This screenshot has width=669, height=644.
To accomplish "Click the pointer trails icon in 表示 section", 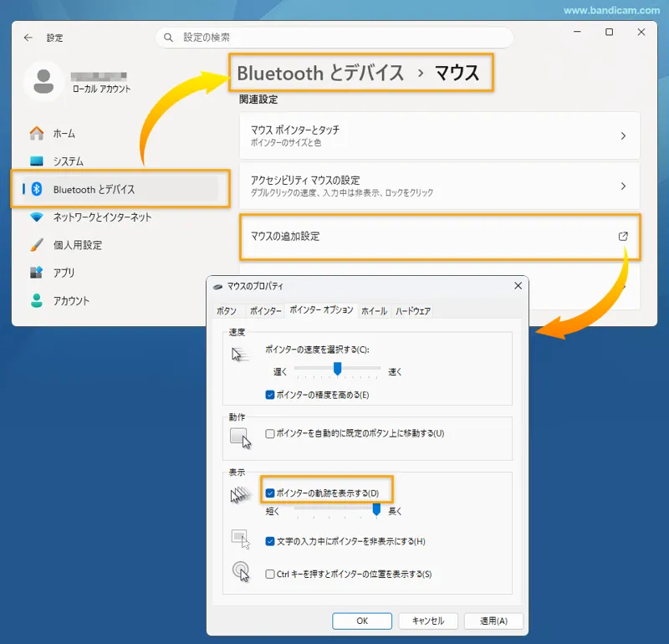I will pos(240,495).
